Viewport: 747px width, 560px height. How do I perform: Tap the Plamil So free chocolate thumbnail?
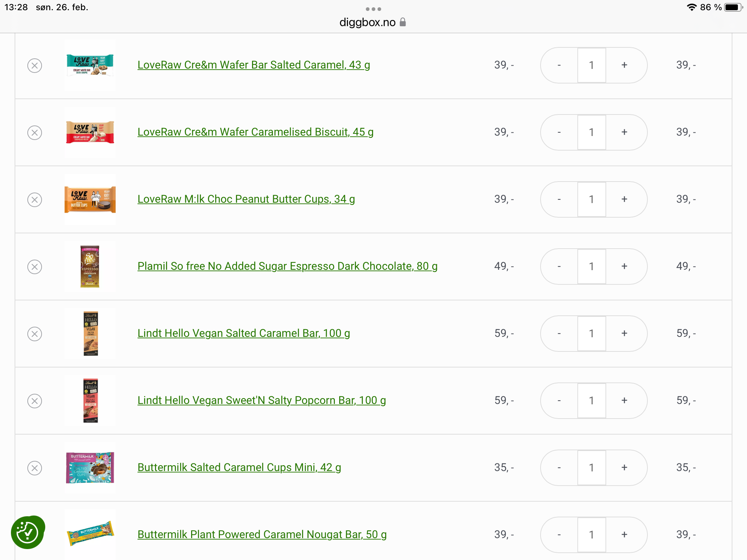point(90,267)
